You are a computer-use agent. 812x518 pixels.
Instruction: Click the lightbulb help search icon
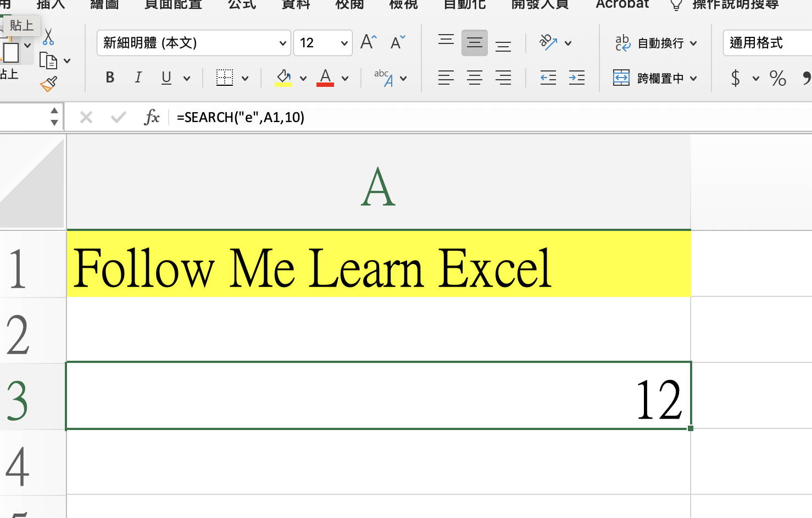tap(676, 5)
